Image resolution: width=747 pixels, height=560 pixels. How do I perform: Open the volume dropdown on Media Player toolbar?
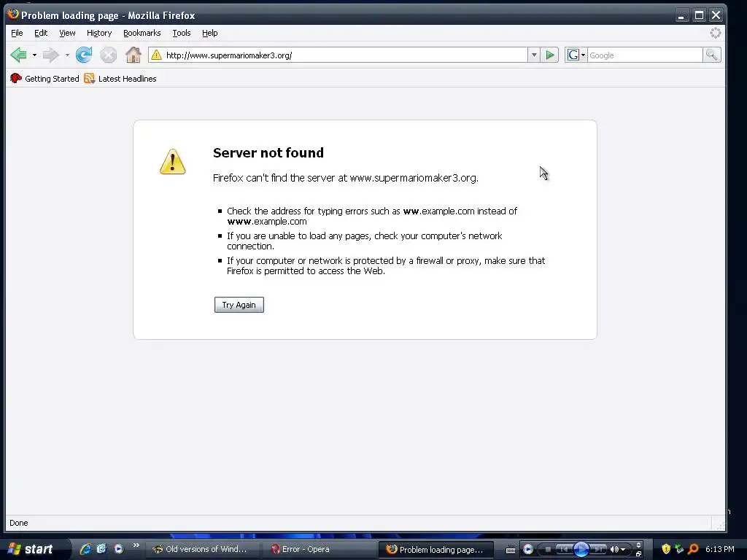tap(623, 550)
